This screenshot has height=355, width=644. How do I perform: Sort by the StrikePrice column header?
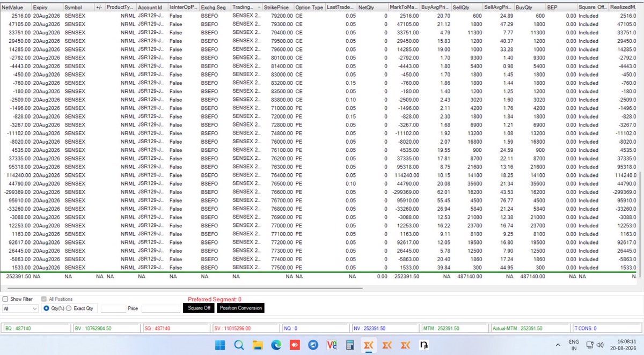[x=278, y=8]
